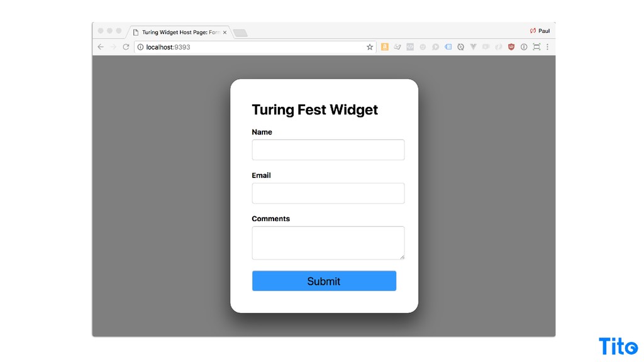Close the Turing Widget Host Page tab
The image size is (644, 362).
[x=225, y=33]
